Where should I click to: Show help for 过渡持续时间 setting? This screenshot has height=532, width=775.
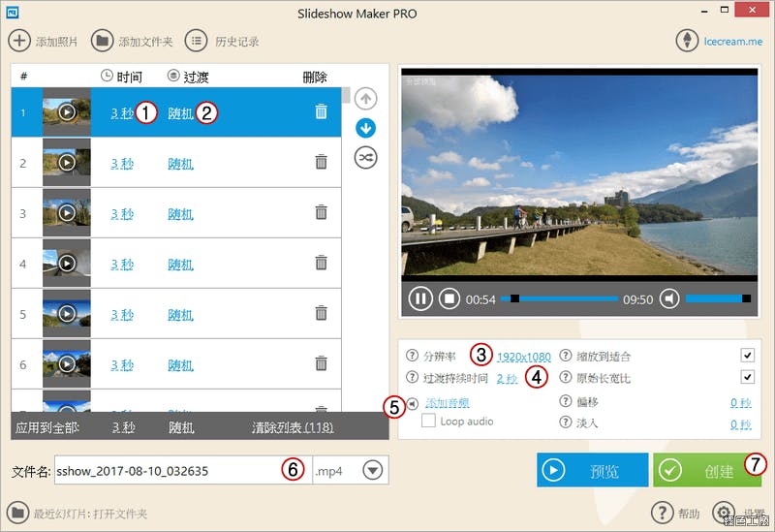412,377
